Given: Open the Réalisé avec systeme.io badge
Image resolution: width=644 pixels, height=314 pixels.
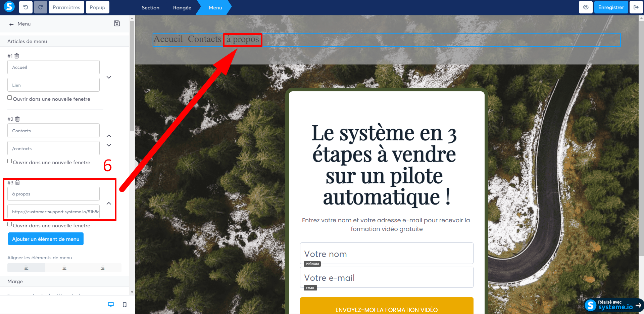Looking at the screenshot, I should [x=614, y=305].
